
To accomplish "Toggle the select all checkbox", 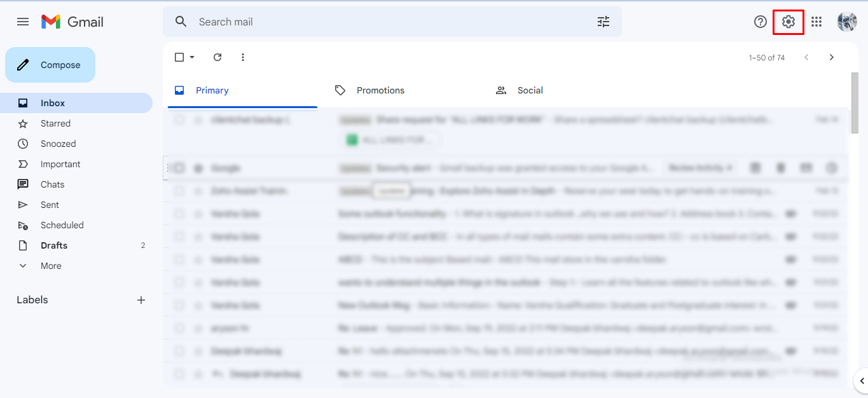I will (x=179, y=57).
